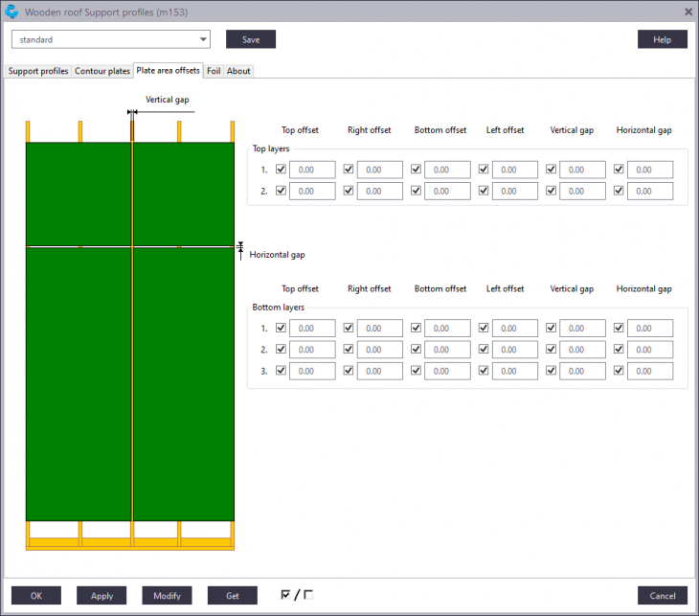Image resolution: width=699 pixels, height=616 pixels.
Task: Close the Wooden roof Support profiles dialog
Action: tap(688, 11)
